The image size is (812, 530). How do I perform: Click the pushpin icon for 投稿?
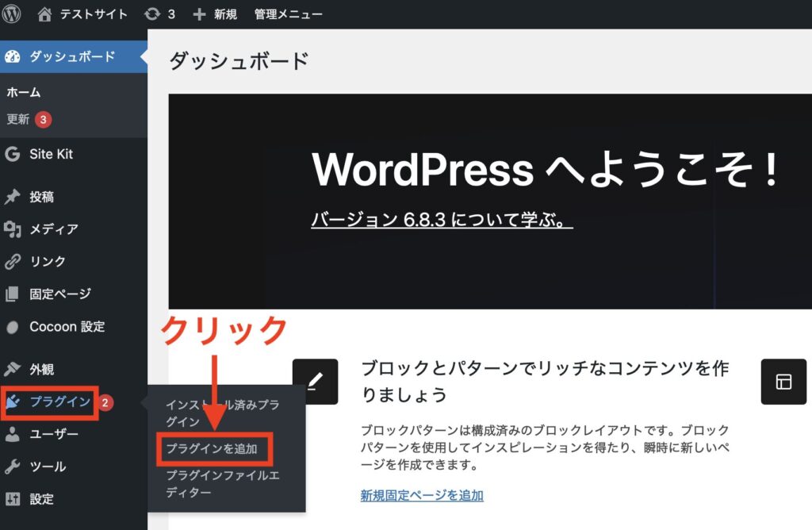[12, 197]
